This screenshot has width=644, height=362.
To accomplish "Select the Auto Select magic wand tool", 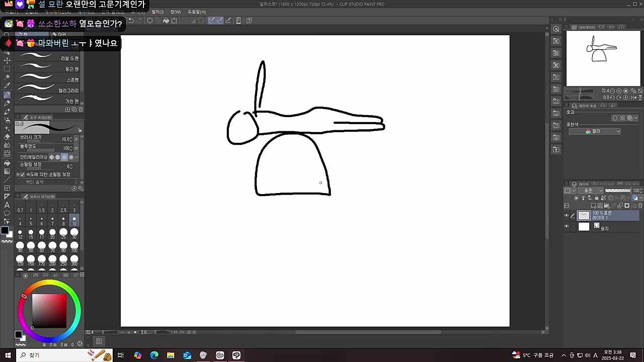I will [7, 77].
